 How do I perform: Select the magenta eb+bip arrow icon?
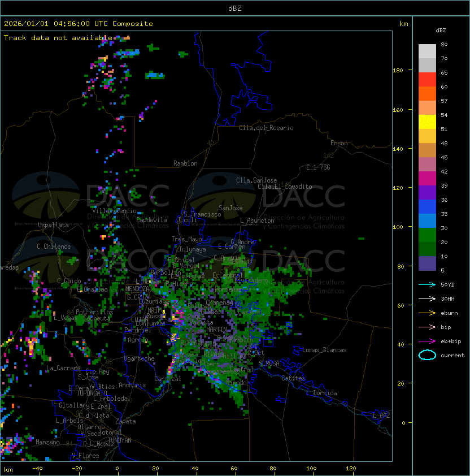point(427,341)
